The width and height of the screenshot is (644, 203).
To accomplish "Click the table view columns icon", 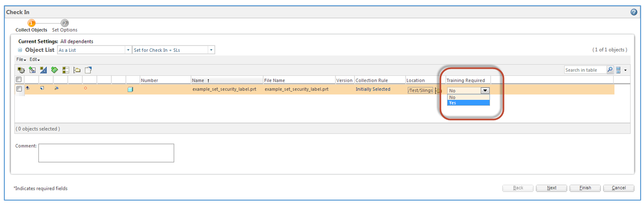I will 619,70.
